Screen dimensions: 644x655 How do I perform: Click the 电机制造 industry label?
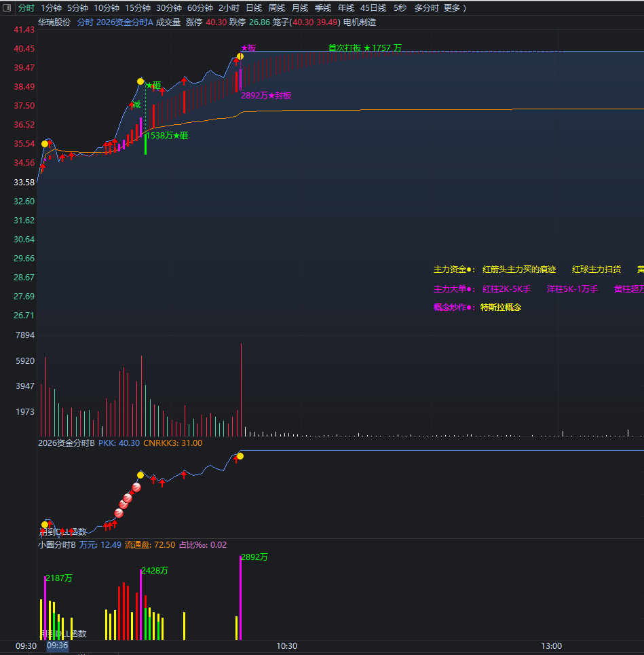[x=360, y=22]
